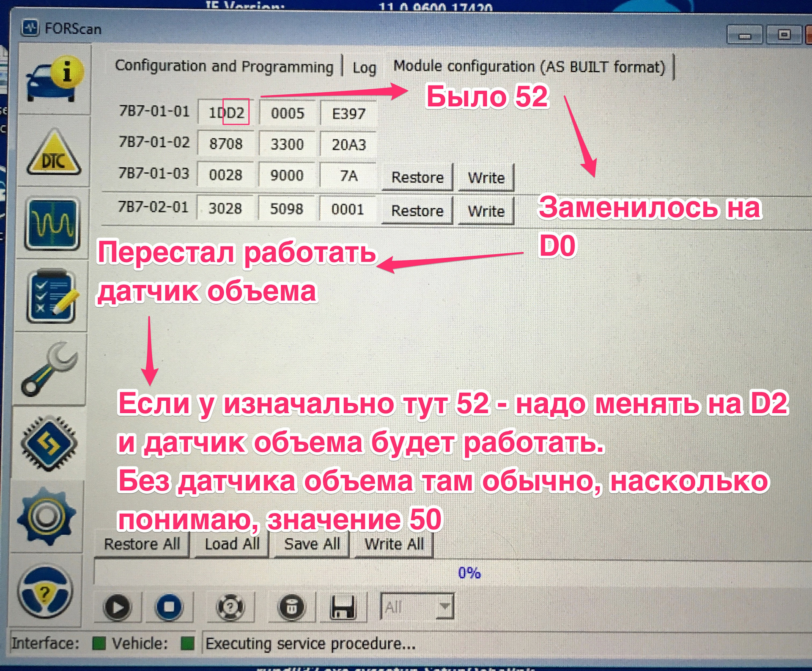
Task: Select the configuration and programming chip icon
Action: pos(49,443)
